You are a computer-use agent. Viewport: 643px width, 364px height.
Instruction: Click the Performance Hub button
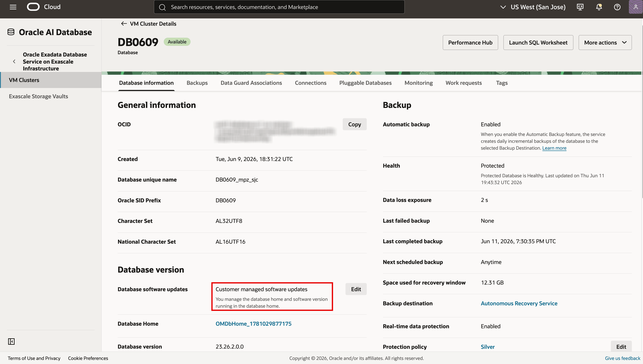point(470,42)
